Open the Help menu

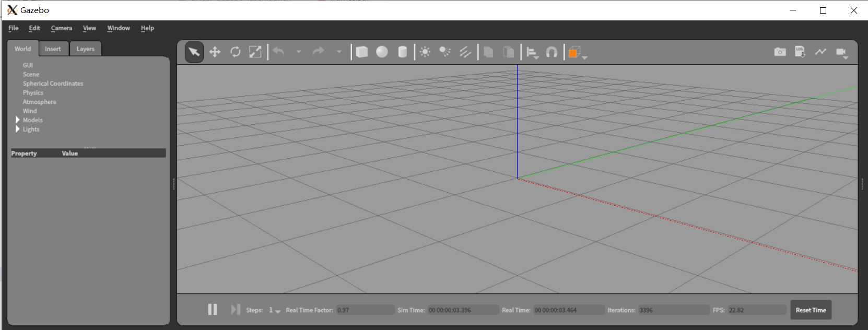coord(147,28)
